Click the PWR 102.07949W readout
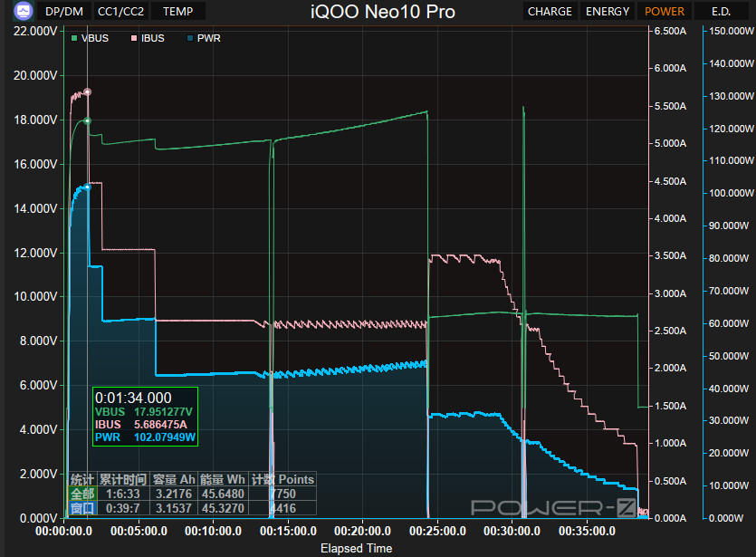The width and height of the screenshot is (756, 557). (x=145, y=437)
